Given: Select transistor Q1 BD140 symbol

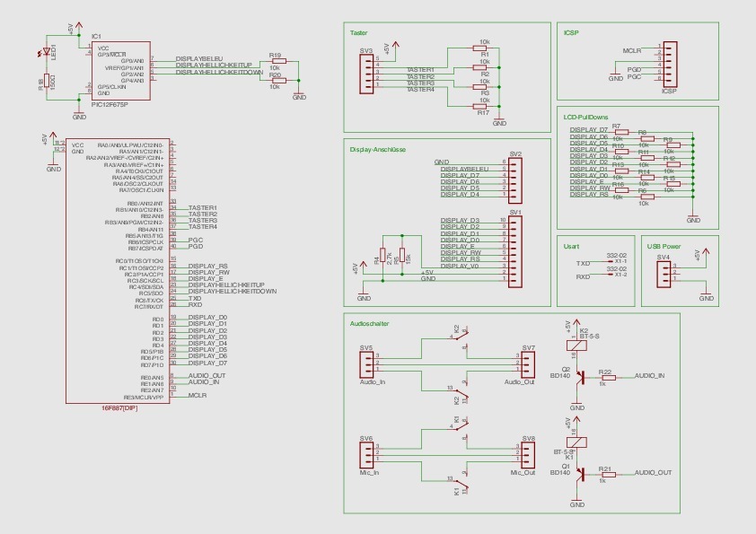Looking at the screenshot, I should [x=580, y=474].
